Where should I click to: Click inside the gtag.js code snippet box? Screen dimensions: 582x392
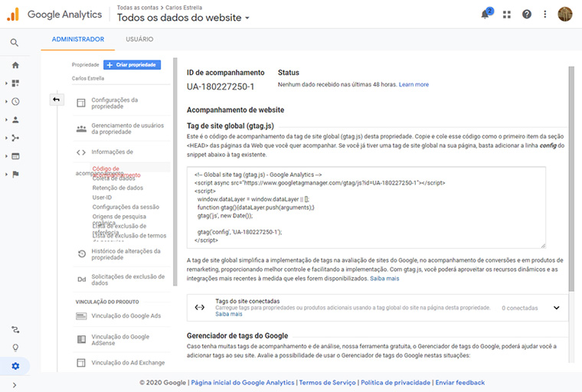tap(366, 207)
